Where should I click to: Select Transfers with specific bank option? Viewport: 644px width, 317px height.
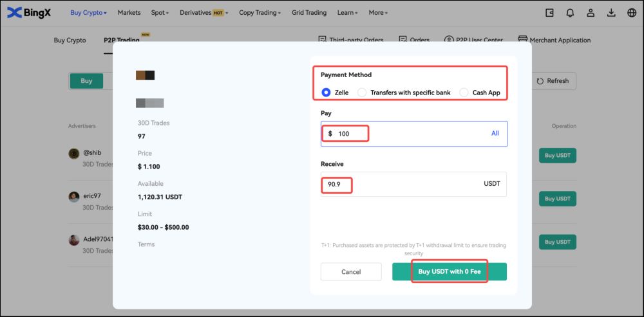pos(363,93)
